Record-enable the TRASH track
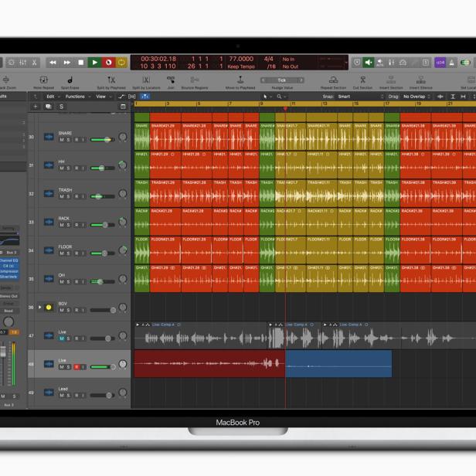Screen dimensions: 476x476 (x=76, y=196)
